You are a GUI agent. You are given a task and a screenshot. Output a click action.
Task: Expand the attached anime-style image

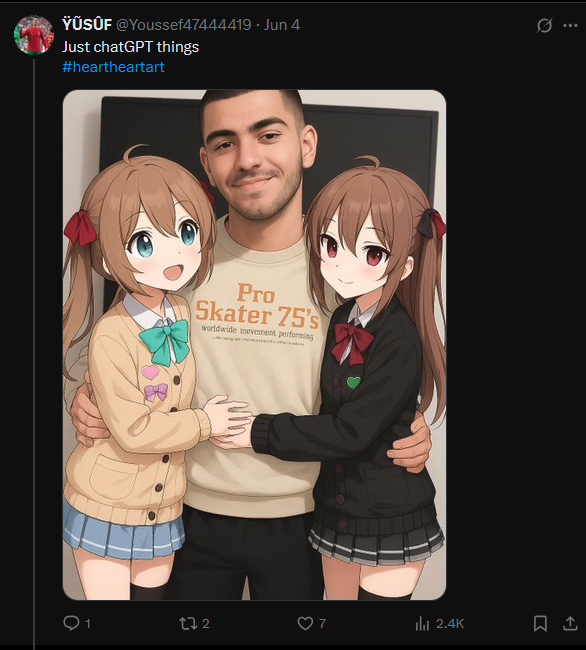tap(254, 344)
